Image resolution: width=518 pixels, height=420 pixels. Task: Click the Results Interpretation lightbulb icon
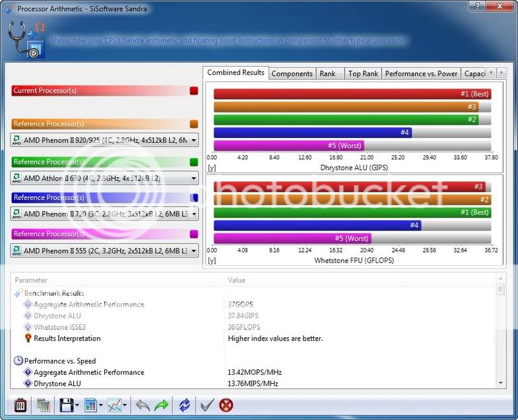28,338
